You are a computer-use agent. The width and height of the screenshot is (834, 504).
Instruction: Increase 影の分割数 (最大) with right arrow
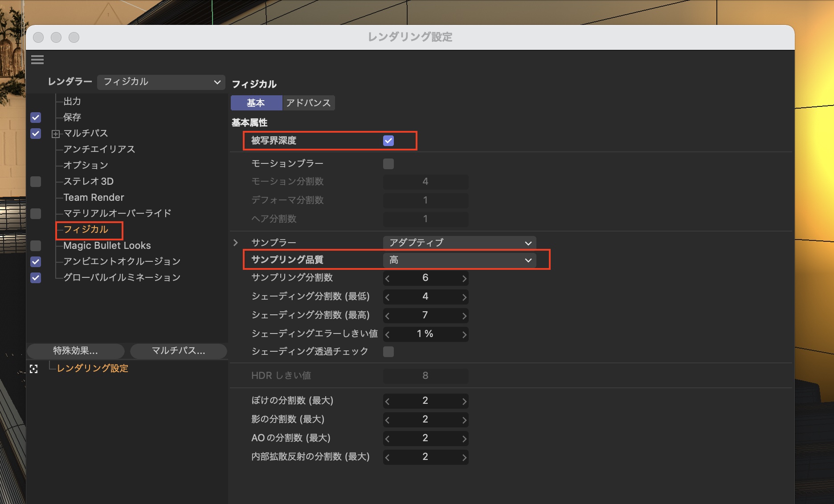tap(464, 420)
